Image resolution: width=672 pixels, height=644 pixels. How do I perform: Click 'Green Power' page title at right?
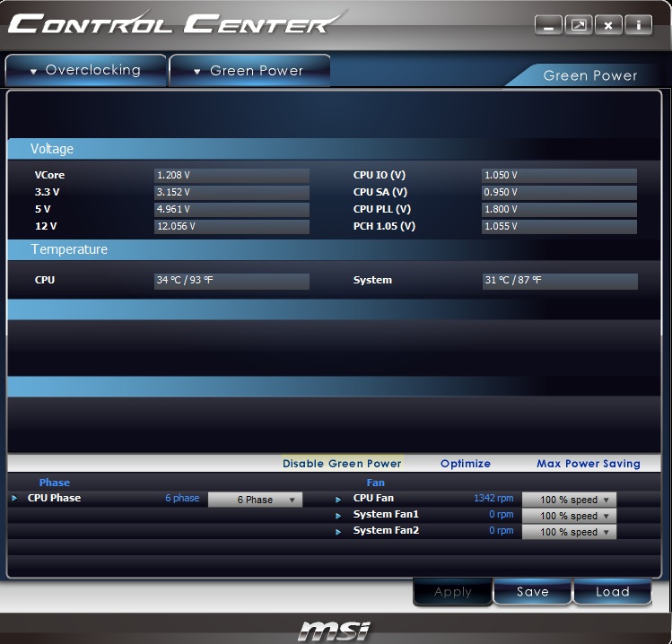tap(590, 76)
